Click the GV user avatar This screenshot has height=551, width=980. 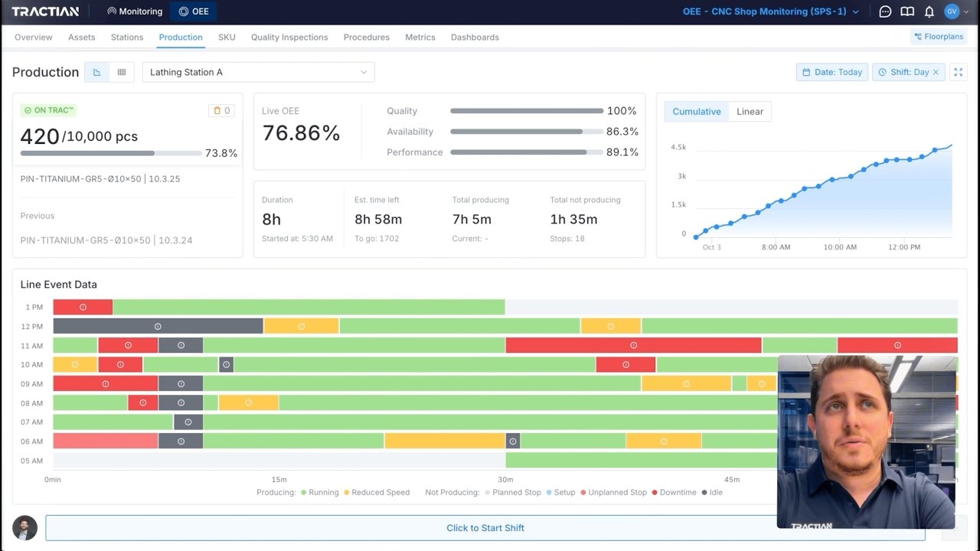[x=952, y=11]
